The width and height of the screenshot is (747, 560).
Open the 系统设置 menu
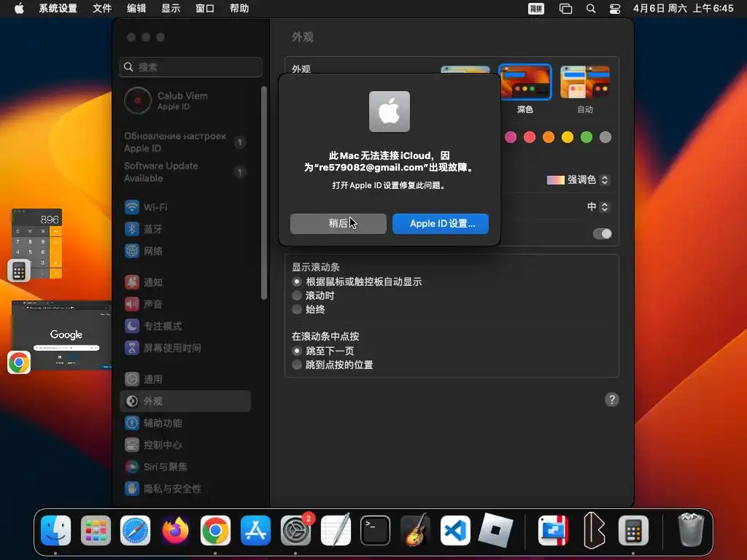[58, 9]
